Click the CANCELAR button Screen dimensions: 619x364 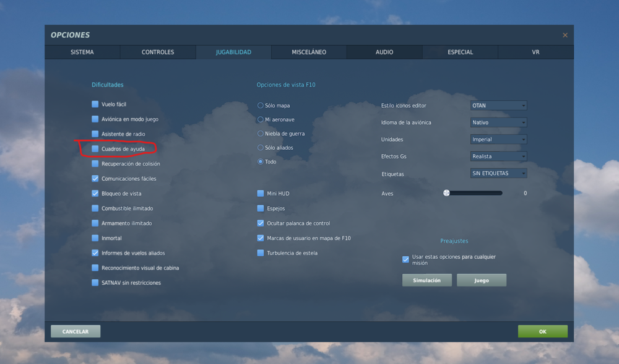(x=76, y=332)
